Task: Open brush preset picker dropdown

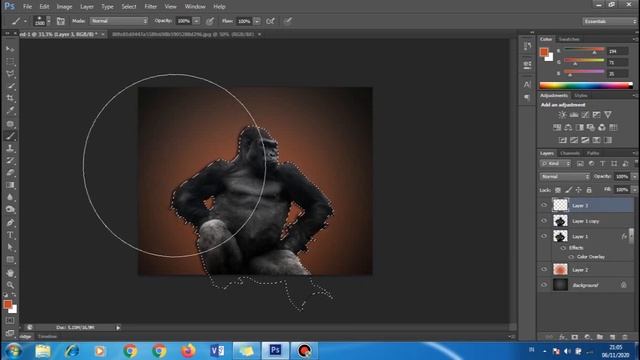Action: [x=49, y=21]
